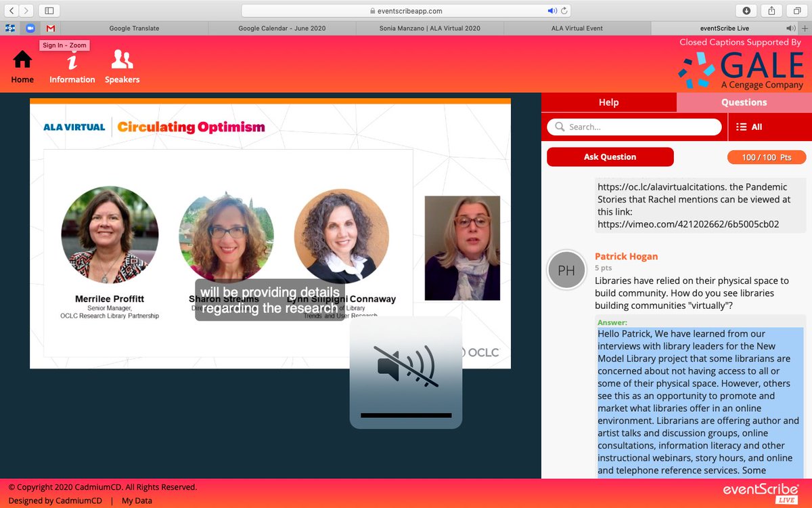
Task: Open the My Data footer link
Action: [x=137, y=501]
